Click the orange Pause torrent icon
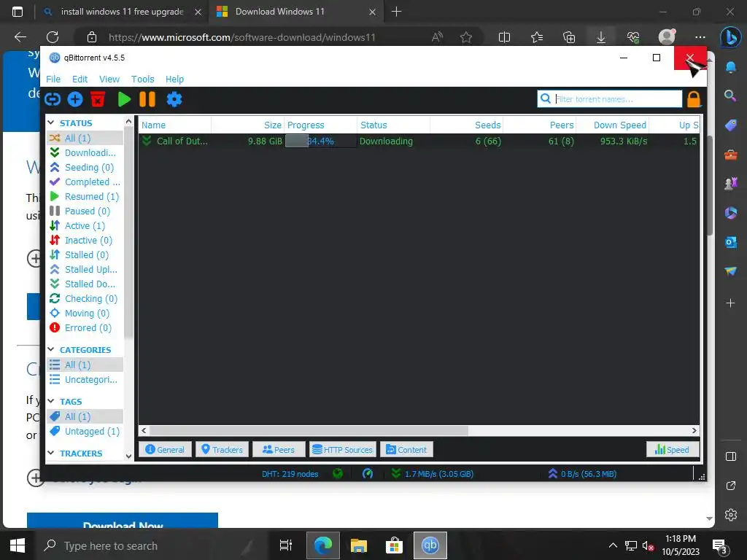 [x=147, y=99]
